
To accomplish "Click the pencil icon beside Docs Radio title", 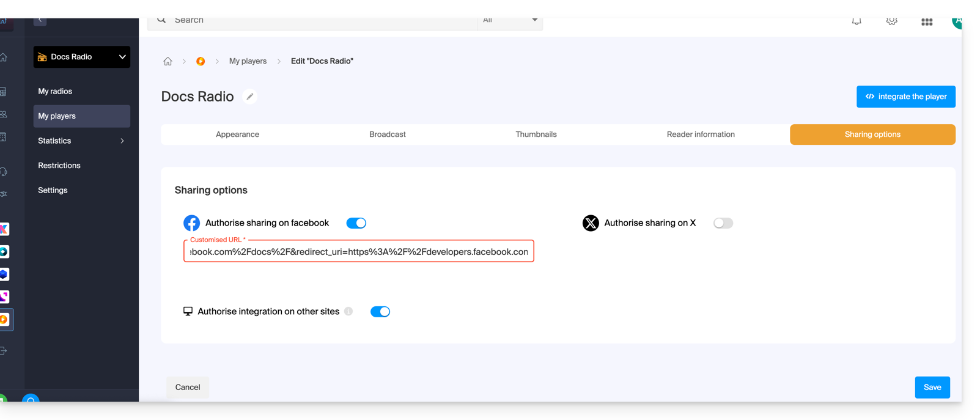I will point(249,97).
